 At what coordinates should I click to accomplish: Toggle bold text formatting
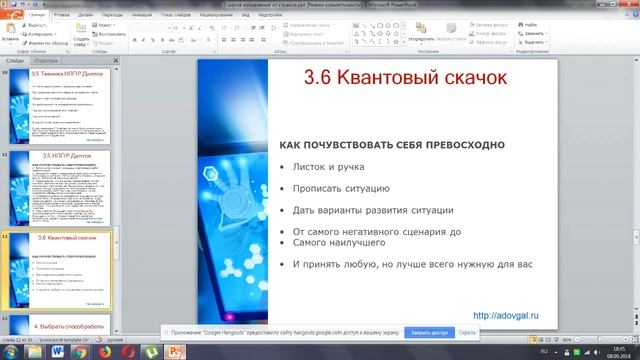[x=135, y=40]
